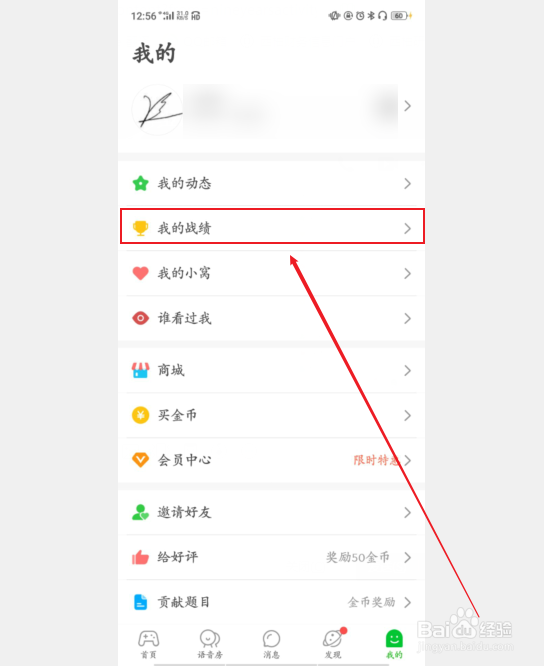This screenshot has height=666, width=544.
Task: Tap the pink heart 我的小窝 icon
Action: 141,273
